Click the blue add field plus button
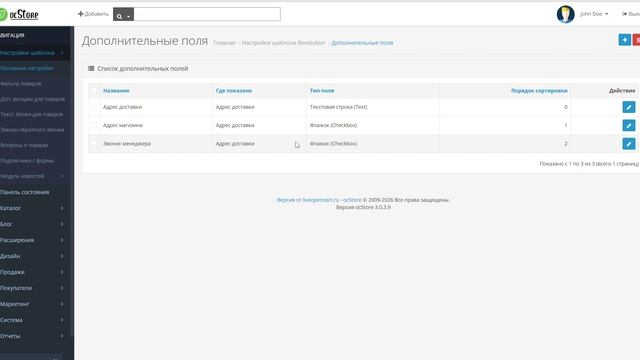The height and width of the screenshot is (360, 640). pos(624,40)
